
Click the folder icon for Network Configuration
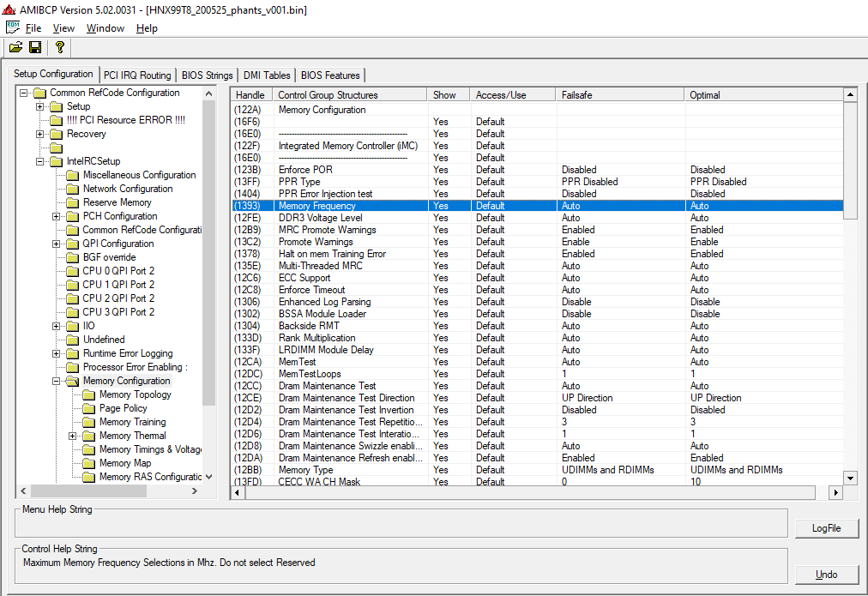point(73,189)
